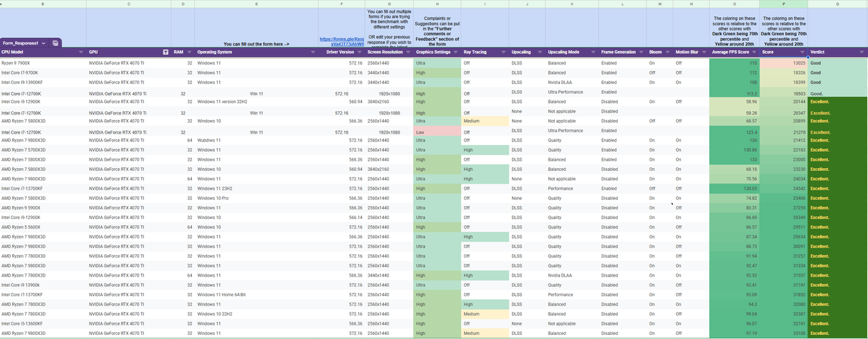Screen dimensions: 868x339
Task: Select the 'Windows 11 23H2' cell
Action: pos(256,188)
